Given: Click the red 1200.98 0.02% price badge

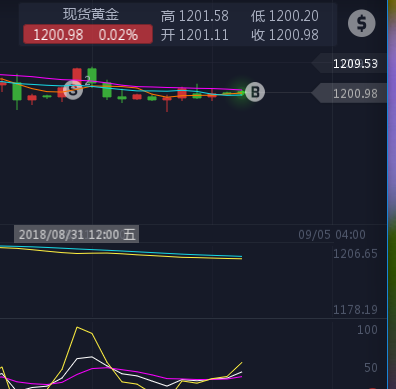Looking at the screenshot, I should (88, 34).
